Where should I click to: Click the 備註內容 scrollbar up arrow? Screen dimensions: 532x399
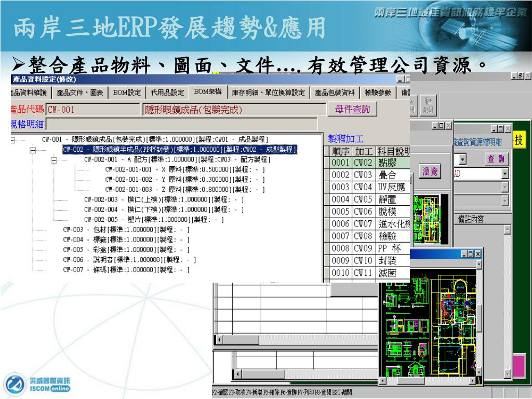(507, 230)
